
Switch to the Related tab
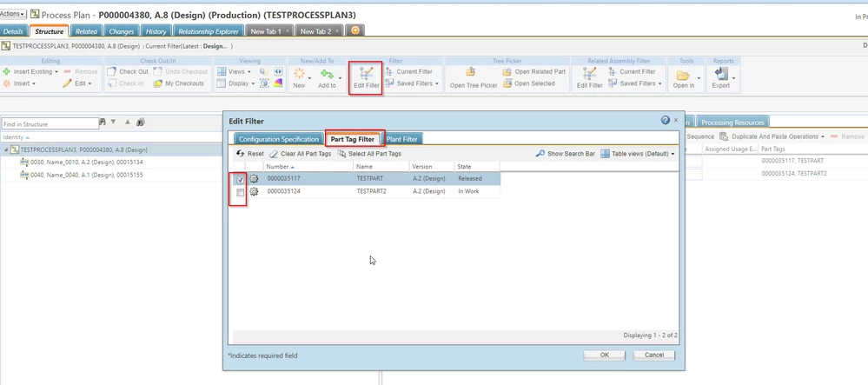pyautogui.click(x=86, y=31)
